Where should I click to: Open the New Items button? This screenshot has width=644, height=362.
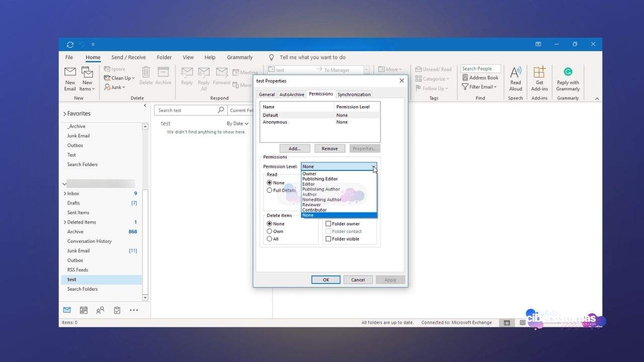tap(87, 79)
